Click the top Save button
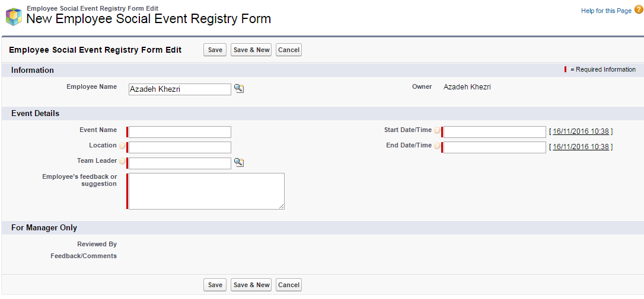The image size is (644, 299). (x=215, y=50)
